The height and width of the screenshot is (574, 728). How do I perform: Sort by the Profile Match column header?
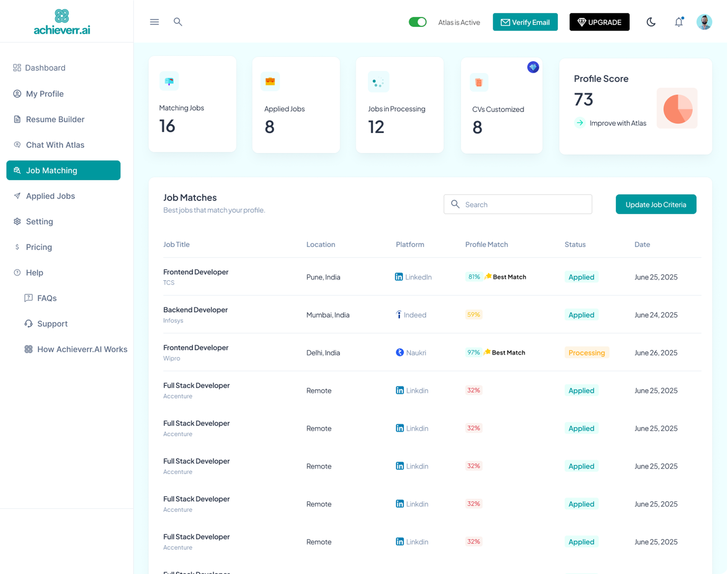point(486,244)
